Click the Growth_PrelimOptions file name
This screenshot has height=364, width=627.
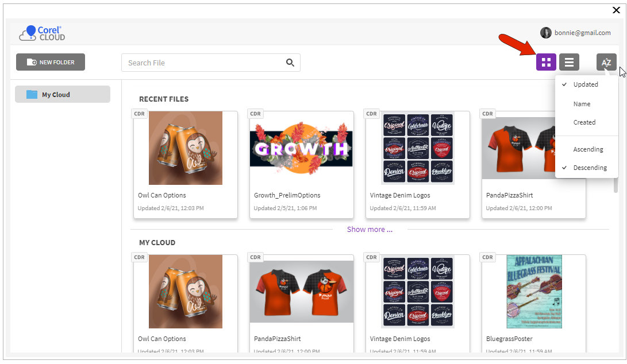[x=287, y=195]
